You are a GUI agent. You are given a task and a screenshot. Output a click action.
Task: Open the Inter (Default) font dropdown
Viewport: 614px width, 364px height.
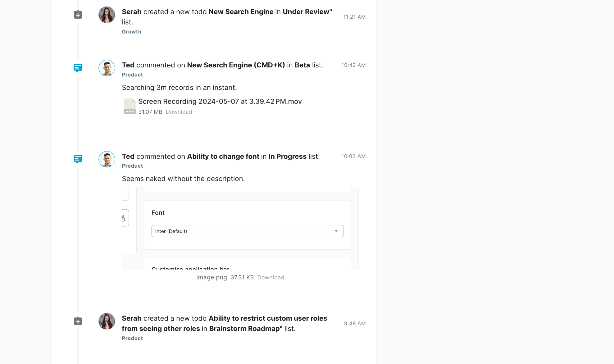247,231
